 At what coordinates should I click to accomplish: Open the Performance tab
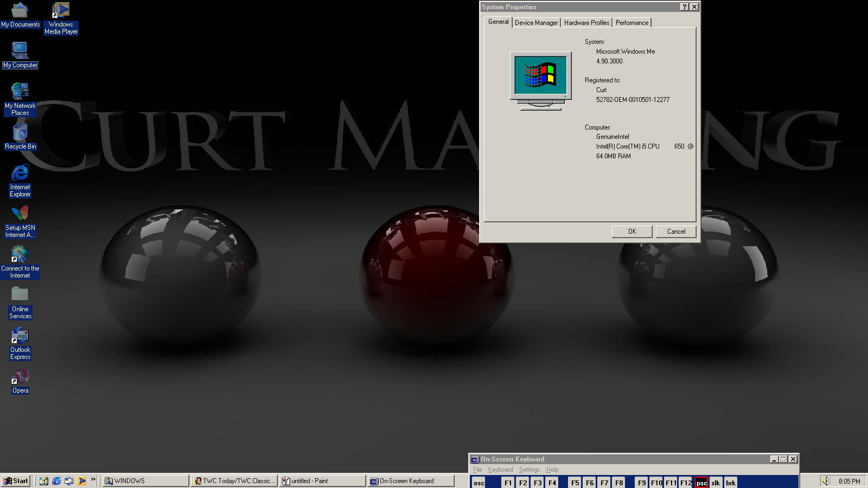[631, 23]
